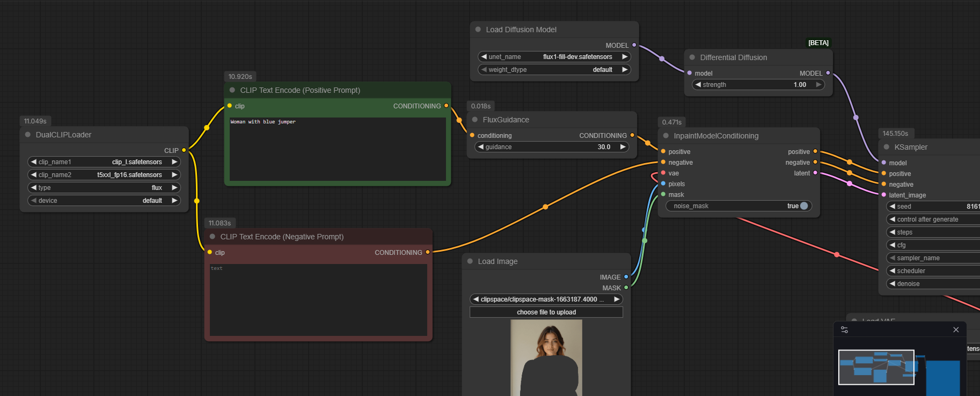Screen dimensions: 980x396
Task: Click the IMAGE output port on Load Image
Action: click(x=626, y=277)
